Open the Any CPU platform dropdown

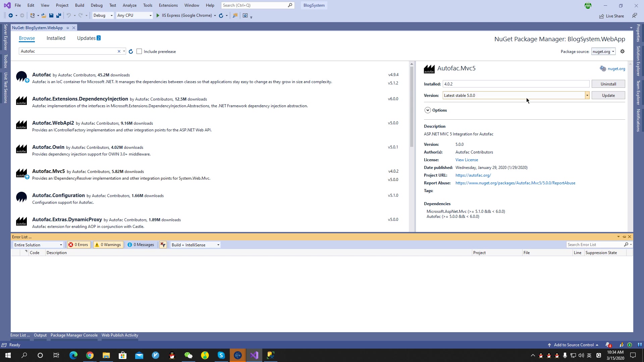click(x=134, y=15)
